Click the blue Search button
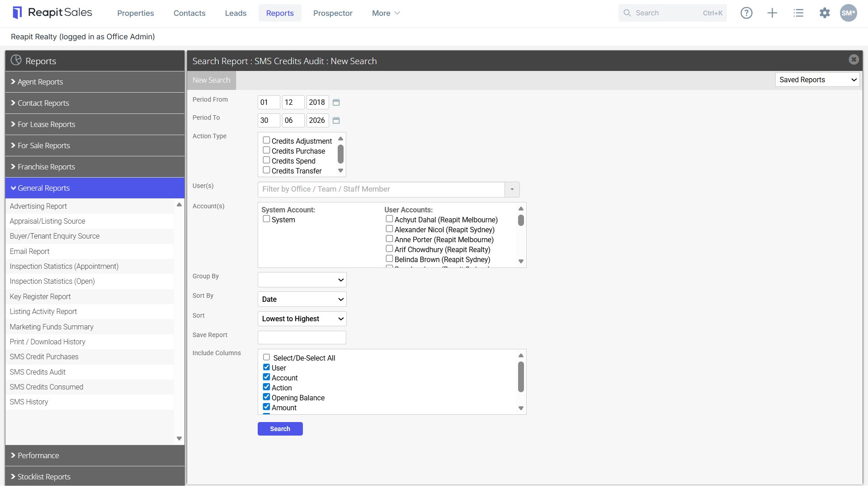The width and height of the screenshot is (868, 488). point(280,429)
